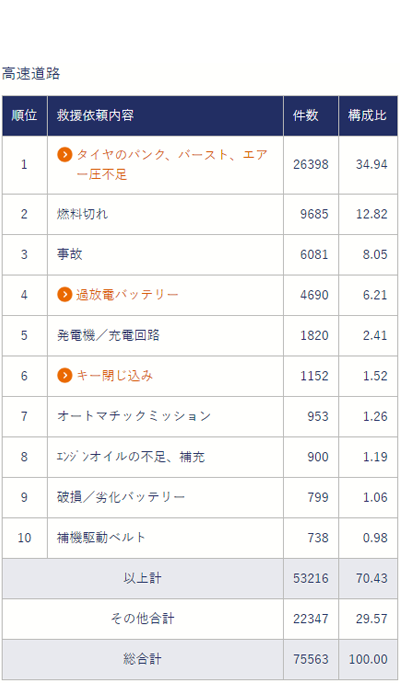Open the 過放電バッテリー link

pos(127,294)
